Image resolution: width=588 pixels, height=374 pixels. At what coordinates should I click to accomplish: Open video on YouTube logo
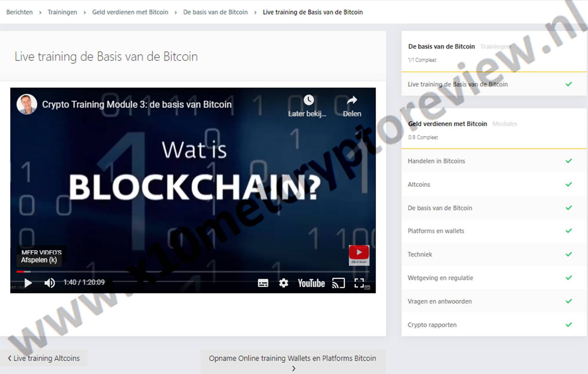[311, 283]
